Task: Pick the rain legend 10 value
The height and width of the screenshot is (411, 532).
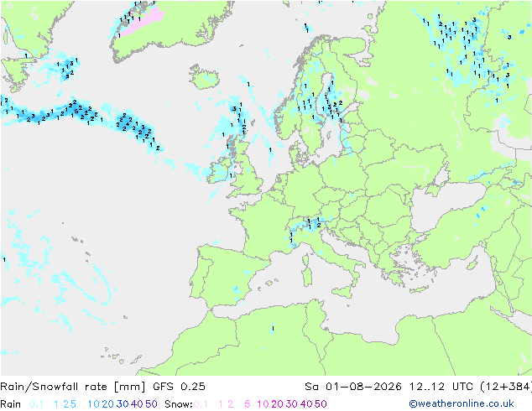Action: pos(93,404)
